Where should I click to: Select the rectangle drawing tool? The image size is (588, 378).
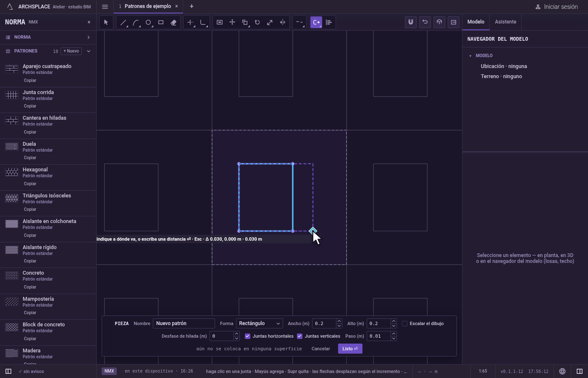[x=161, y=22]
